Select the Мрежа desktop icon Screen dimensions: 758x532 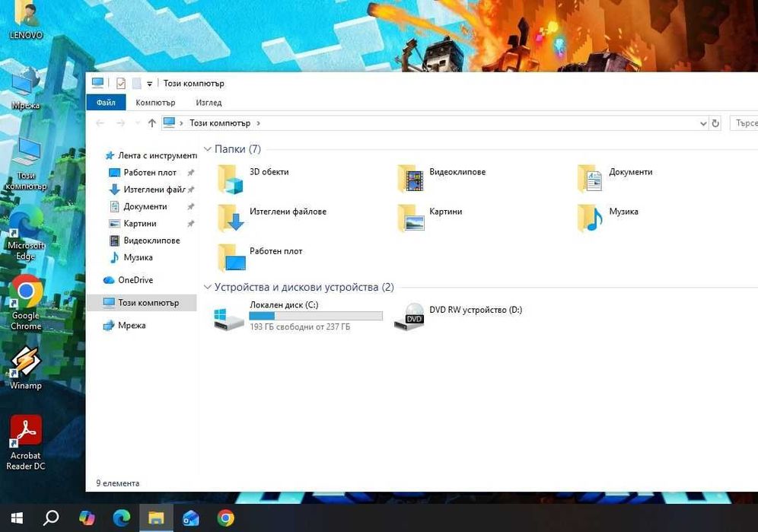[x=26, y=88]
